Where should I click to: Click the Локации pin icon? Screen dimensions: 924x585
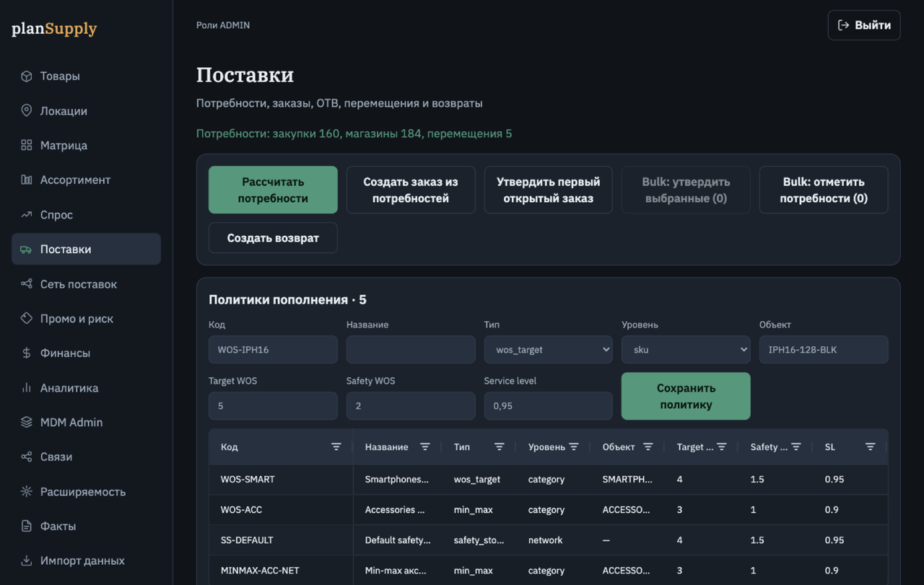point(27,110)
